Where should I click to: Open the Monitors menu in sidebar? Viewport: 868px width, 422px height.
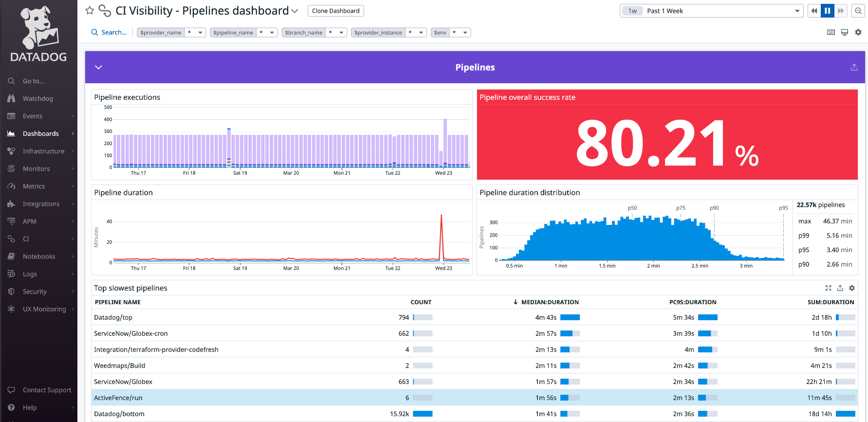click(36, 169)
